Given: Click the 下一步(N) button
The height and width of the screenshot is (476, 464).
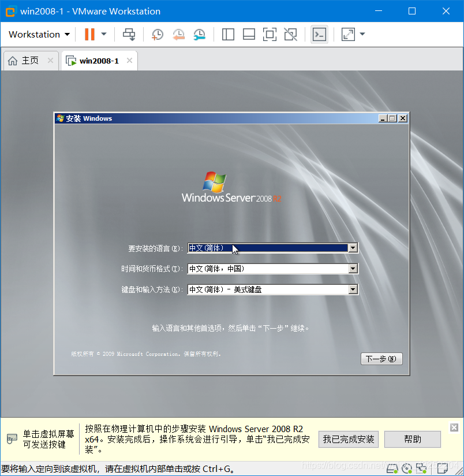Looking at the screenshot, I should pos(381,359).
